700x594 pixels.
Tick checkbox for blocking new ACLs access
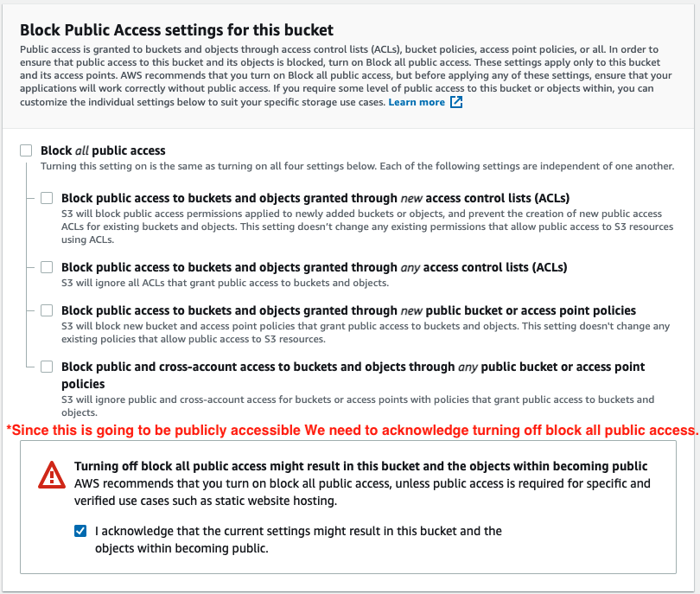(x=47, y=198)
